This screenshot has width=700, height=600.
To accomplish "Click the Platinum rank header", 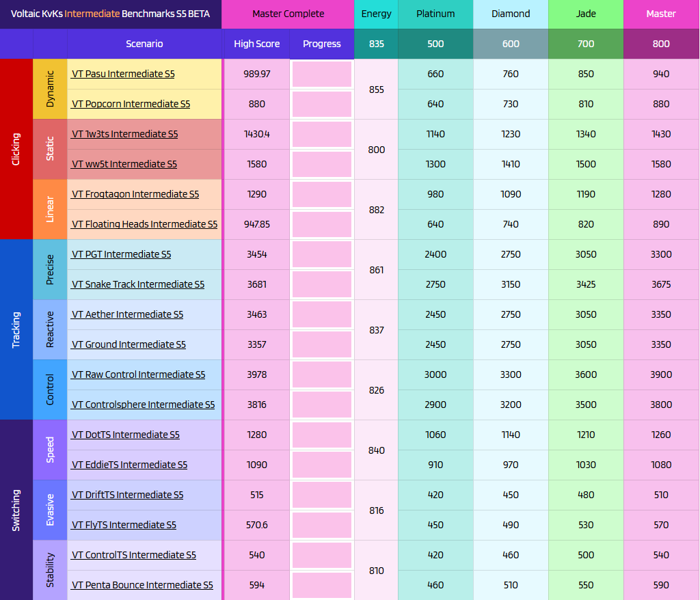I will pos(435,14).
